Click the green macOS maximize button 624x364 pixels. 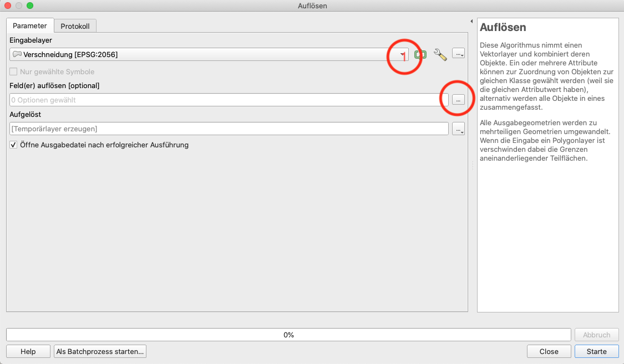click(x=30, y=6)
